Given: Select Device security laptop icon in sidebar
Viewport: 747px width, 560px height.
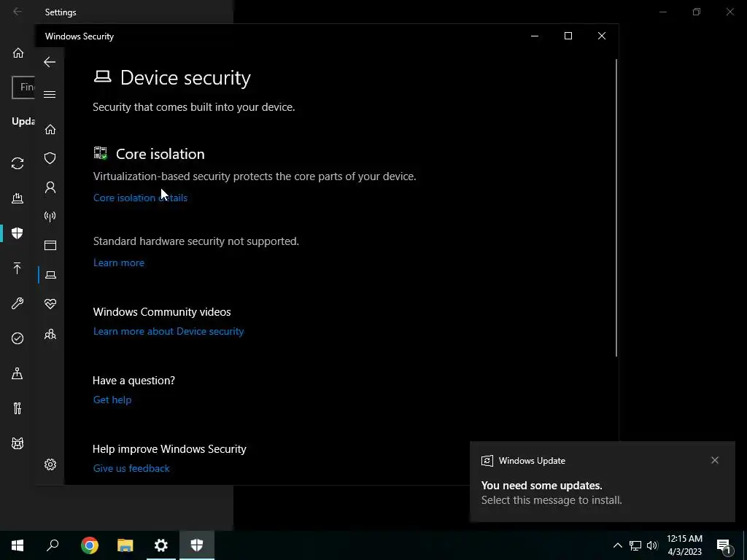Looking at the screenshot, I should [50, 275].
